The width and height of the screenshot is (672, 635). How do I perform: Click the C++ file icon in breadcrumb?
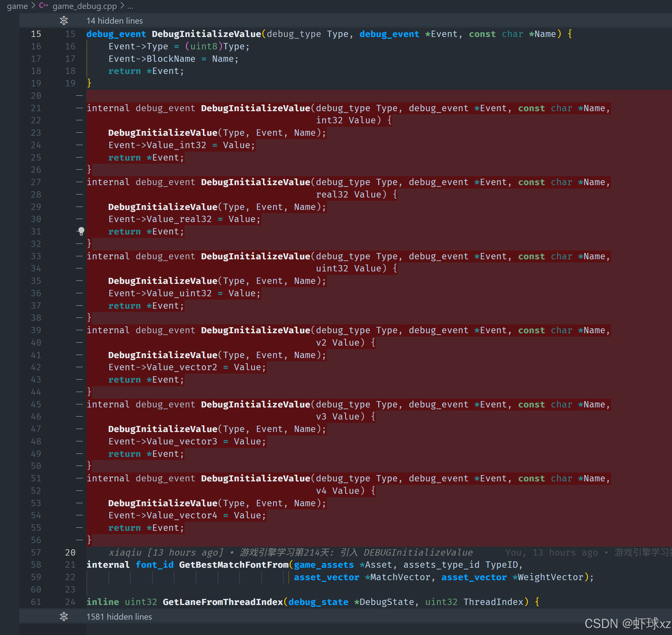[x=43, y=6]
